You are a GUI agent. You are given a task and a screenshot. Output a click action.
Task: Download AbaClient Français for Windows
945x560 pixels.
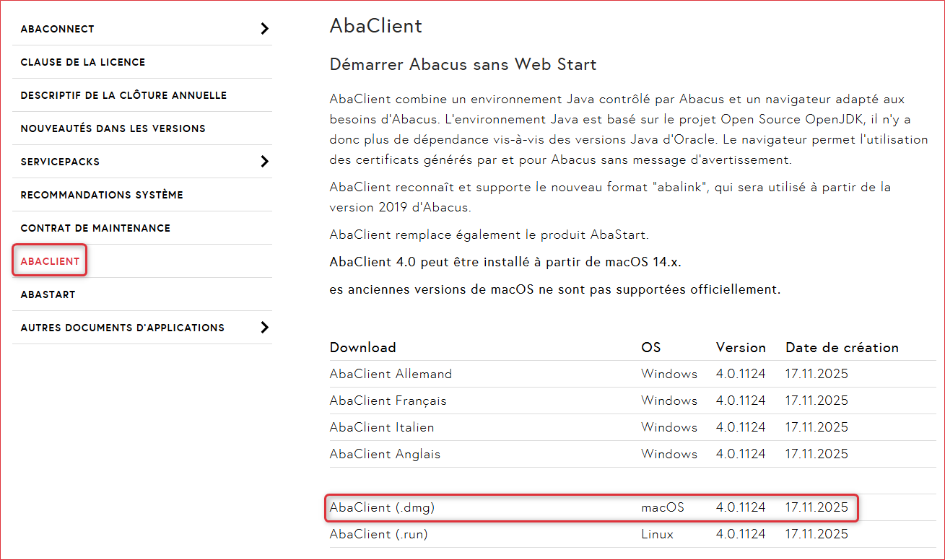(388, 401)
